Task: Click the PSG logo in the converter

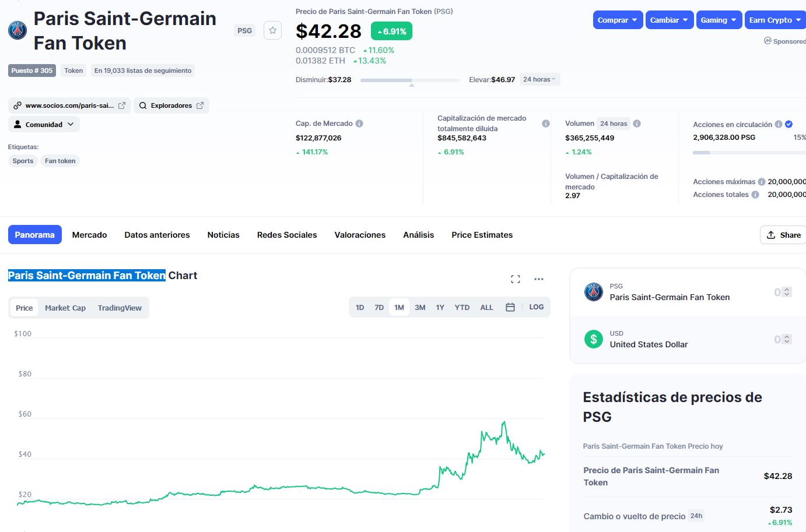Action: tap(594, 292)
